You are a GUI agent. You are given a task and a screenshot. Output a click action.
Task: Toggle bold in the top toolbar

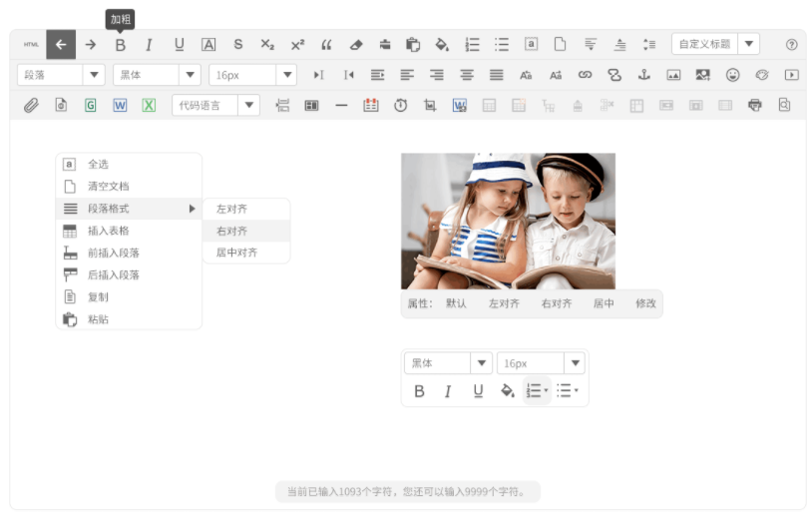120,45
